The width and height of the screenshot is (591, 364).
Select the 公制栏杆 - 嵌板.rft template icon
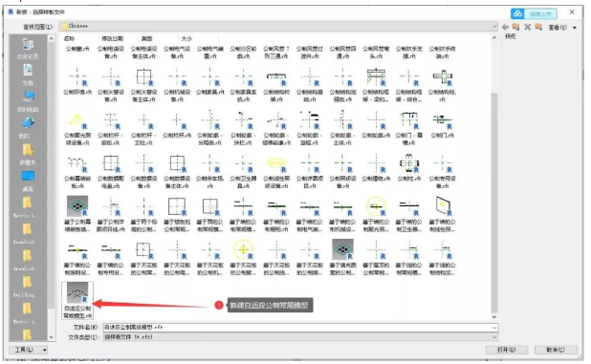point(111,120)
